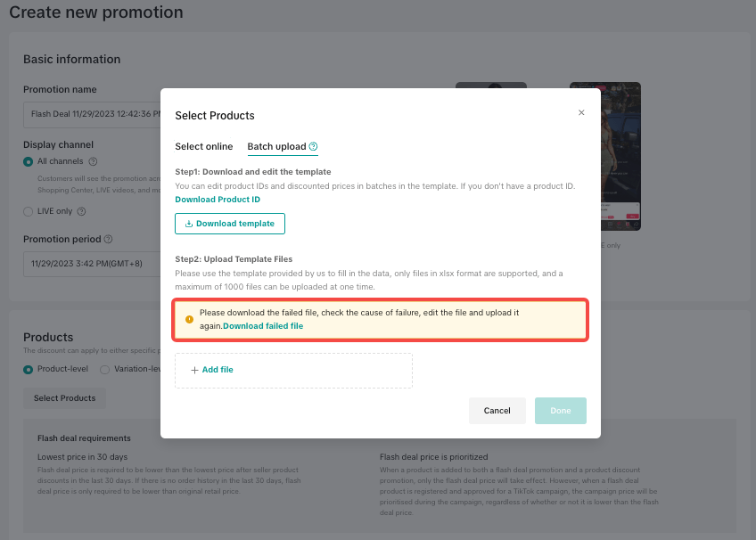Open the Download Product ID link

(x=218, y=200)
